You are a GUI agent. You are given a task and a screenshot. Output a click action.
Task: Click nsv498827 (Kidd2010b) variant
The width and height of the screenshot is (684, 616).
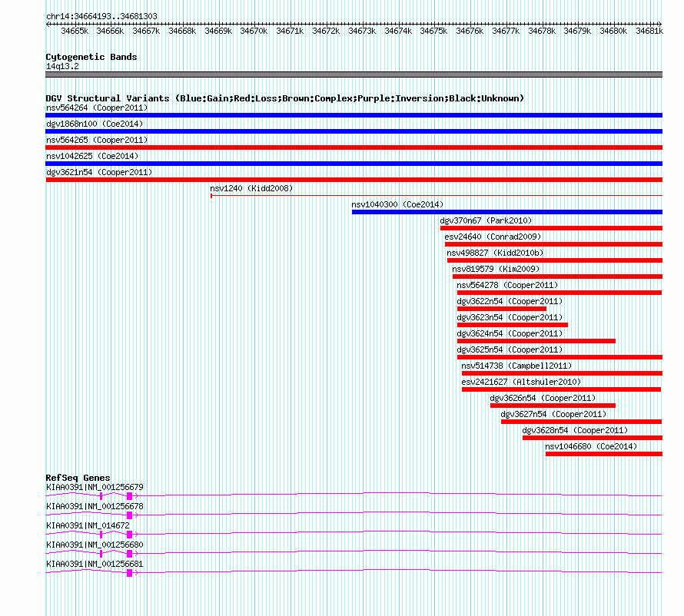click(x=495, y=253)
